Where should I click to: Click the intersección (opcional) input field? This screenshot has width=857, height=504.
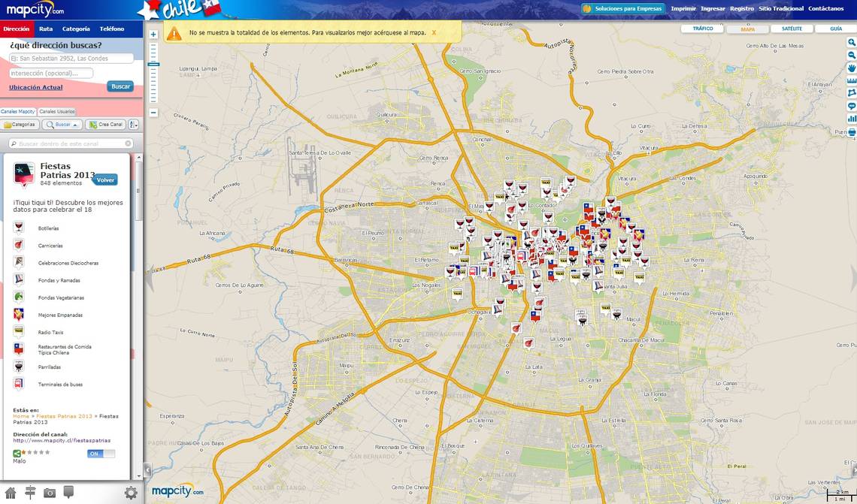(x=51, y=73)
